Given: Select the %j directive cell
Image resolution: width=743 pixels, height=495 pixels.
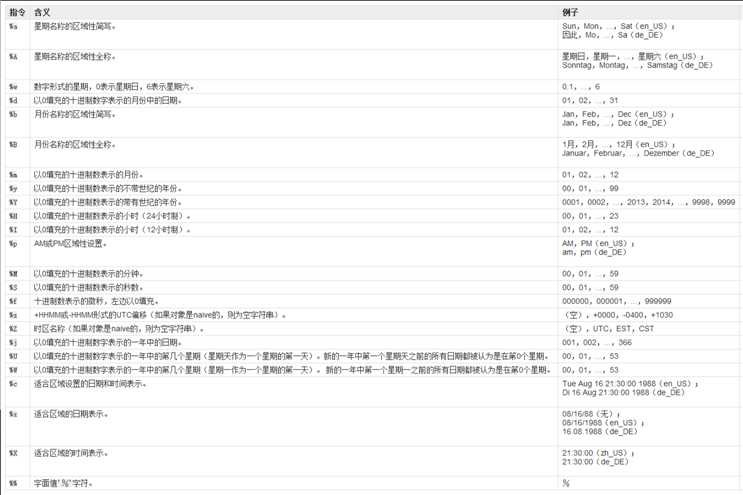Looking at the screenshot, I should (13, 342).
